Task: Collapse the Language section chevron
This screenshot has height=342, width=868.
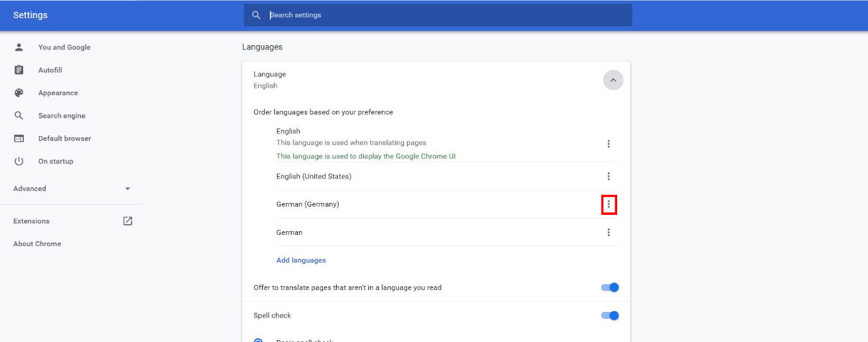Action: pos(613,80)
